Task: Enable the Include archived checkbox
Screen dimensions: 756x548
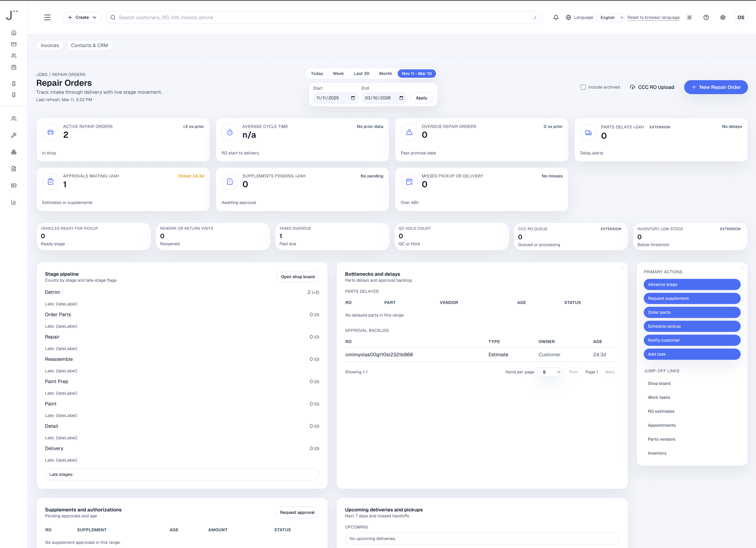Action: pyautogui.click(x=583, y=87)
